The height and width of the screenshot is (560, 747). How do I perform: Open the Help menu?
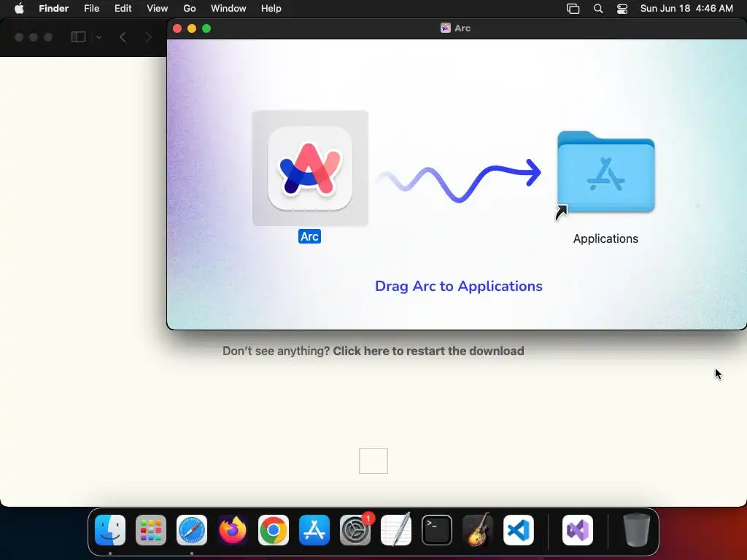coord(271,9)
